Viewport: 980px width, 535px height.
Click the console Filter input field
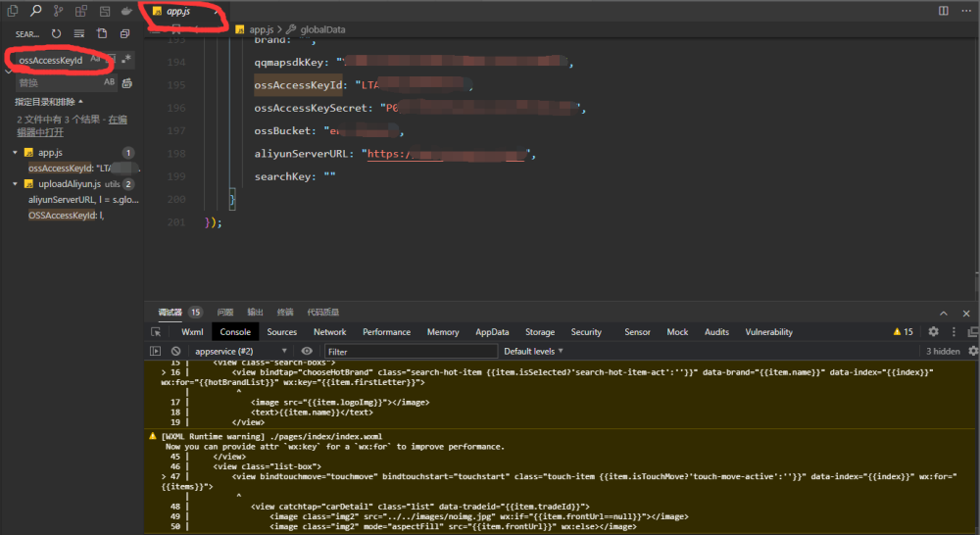[x=411, y=351]
